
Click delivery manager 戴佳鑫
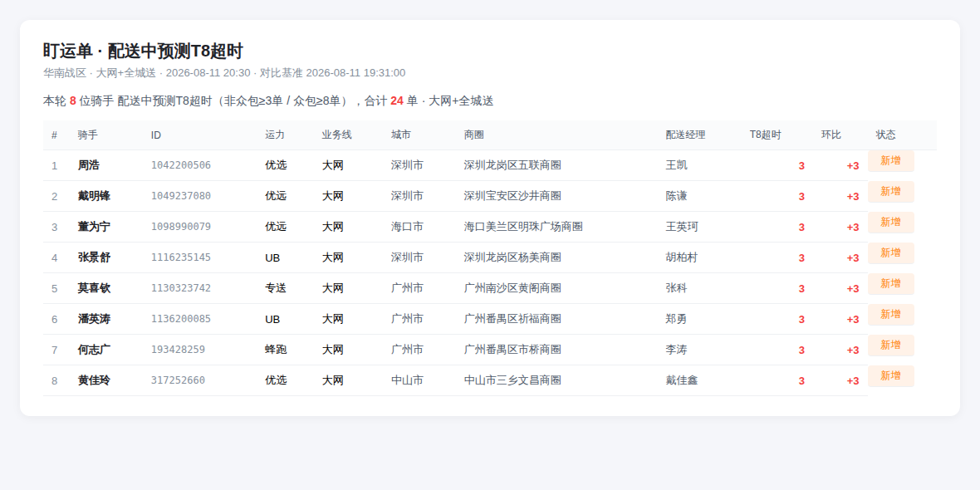click(x=682, y=380)
